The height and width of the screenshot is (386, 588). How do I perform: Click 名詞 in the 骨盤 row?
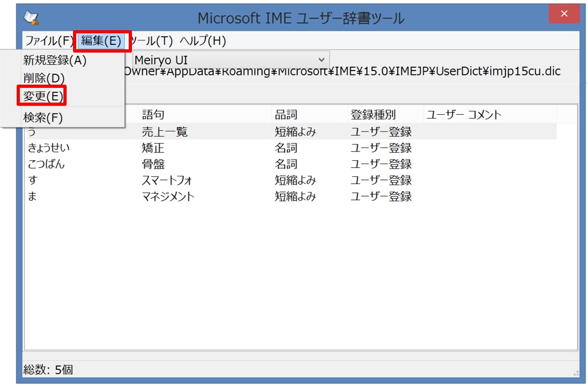pos(286,164)
